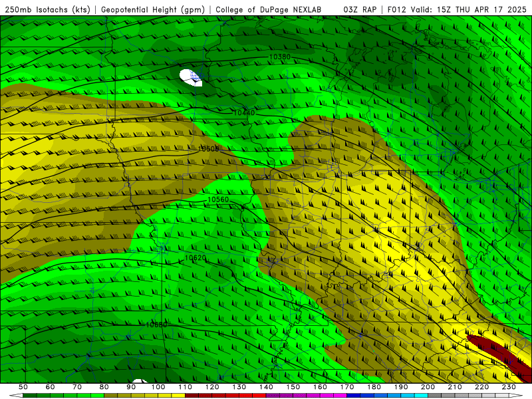
Task: Click the white minimum-wind patch above the 10440 contour
Action: point(191,78)
